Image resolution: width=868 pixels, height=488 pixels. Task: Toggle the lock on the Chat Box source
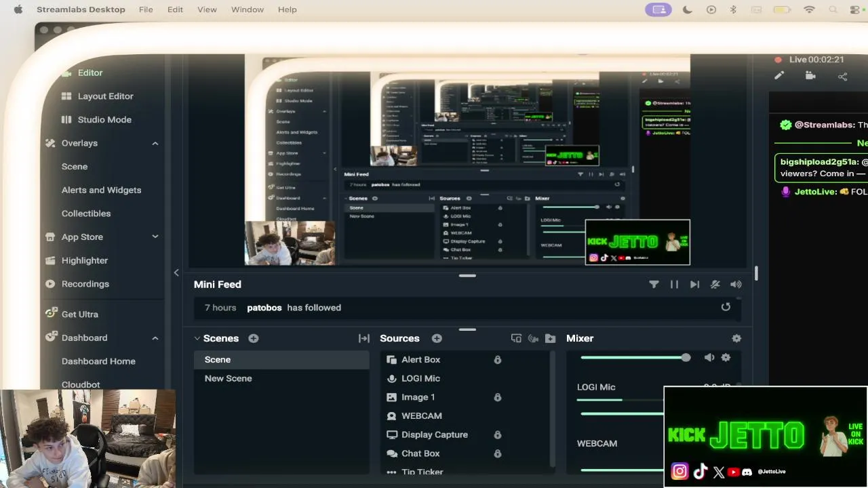pyautogui.click(x=497, y=453)
